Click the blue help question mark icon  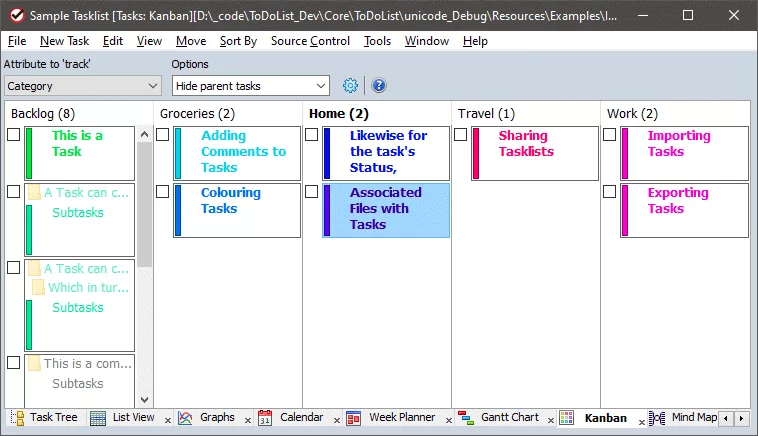click(x=379, y=86)
